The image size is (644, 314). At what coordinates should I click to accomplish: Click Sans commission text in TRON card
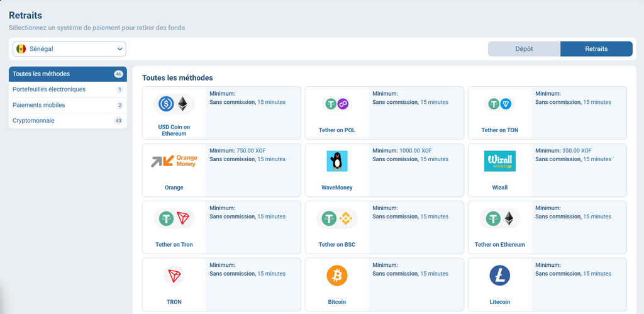click(233, 274)
